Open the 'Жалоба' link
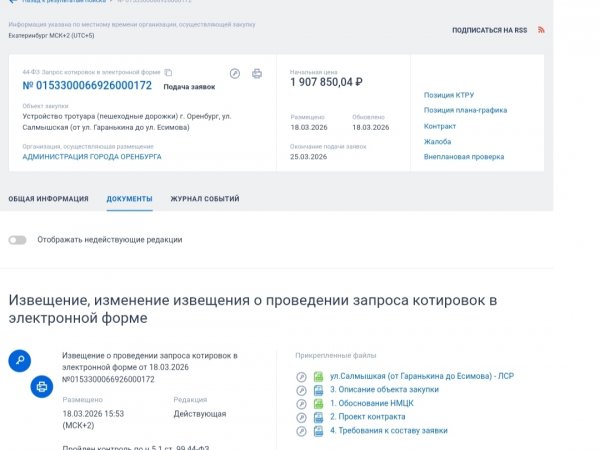This screenshot has width=600, height=450. click(x=437, y=142)
